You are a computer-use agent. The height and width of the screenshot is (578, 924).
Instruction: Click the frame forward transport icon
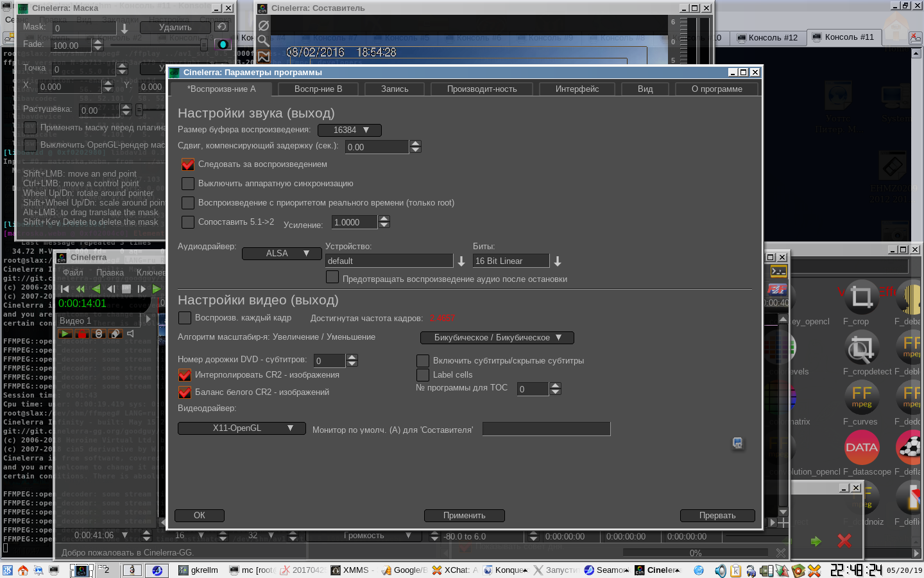pyautogui.click(x=142, y=289)
